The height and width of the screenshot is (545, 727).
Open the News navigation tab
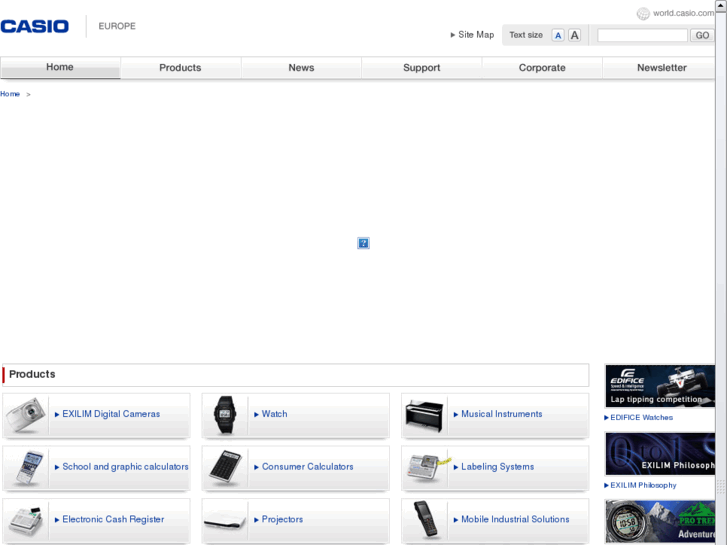(301, 68)
